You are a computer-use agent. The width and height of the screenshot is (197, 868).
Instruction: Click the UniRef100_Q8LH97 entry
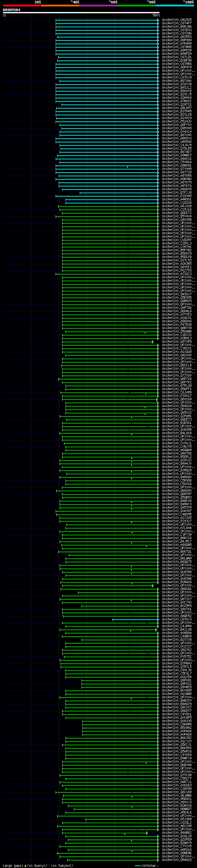point(177,108)
